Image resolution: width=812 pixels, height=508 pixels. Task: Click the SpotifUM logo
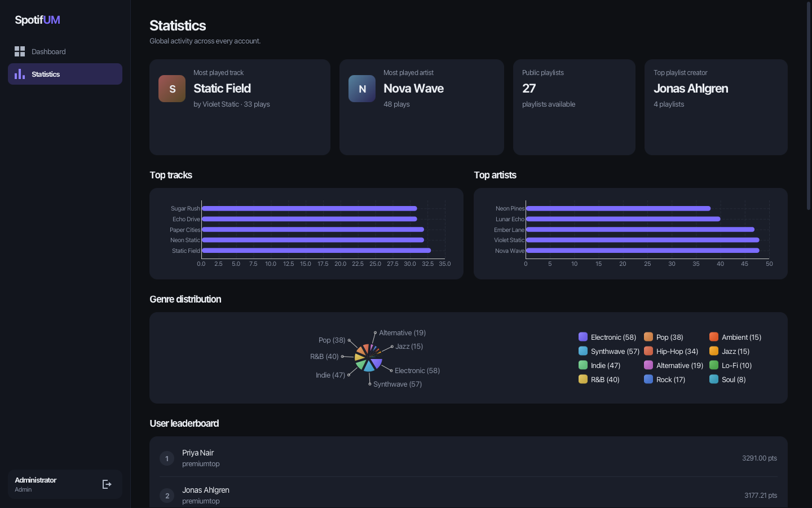pyautogui.click(x=37, y=20)
